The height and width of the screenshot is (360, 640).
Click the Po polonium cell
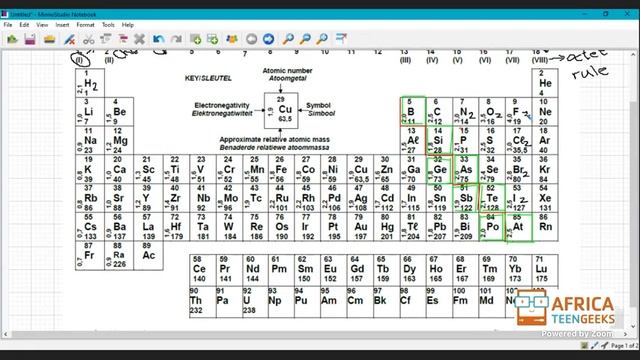[x=492, y=227]
